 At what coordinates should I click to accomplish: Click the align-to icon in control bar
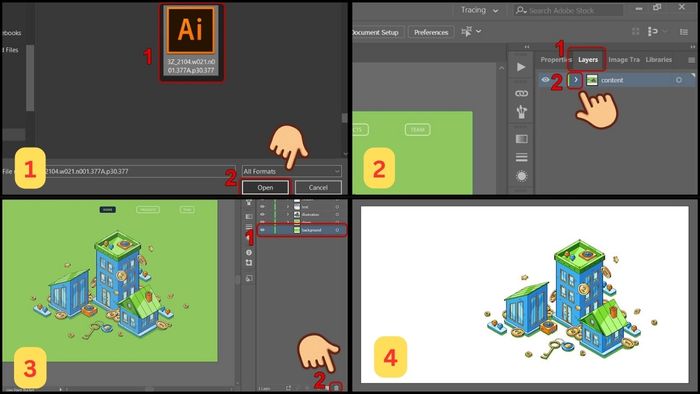click(x=653, y=31)
